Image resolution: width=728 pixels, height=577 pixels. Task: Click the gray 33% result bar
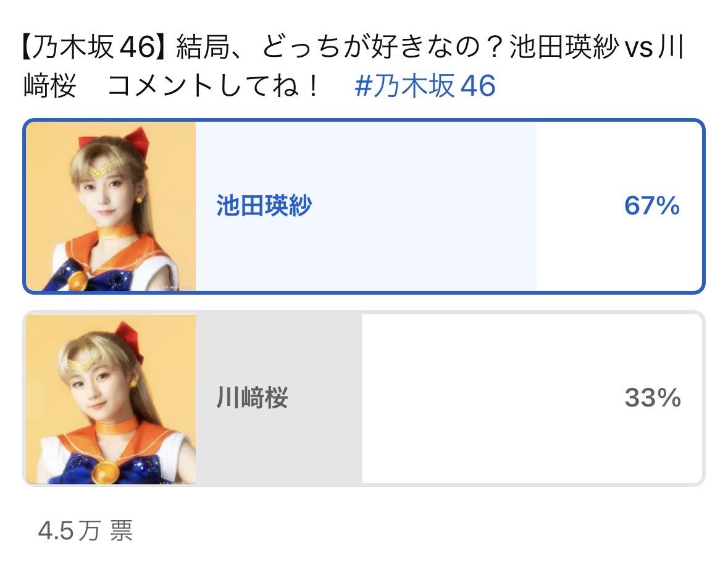[278, 399]
